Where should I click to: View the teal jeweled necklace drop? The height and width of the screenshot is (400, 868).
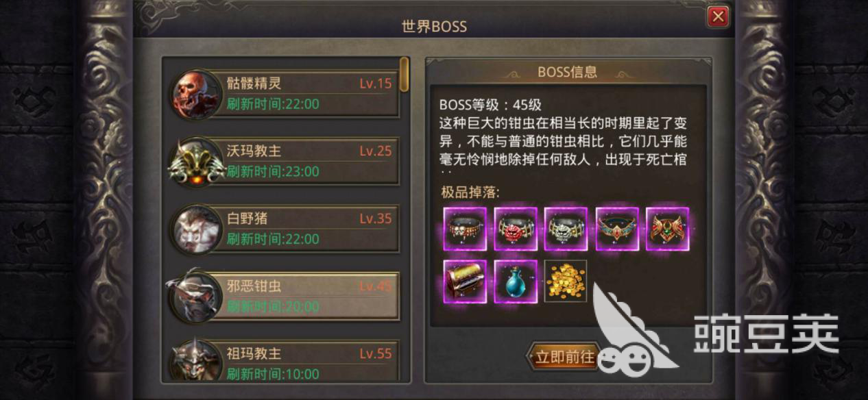click(x=617, y=229)
